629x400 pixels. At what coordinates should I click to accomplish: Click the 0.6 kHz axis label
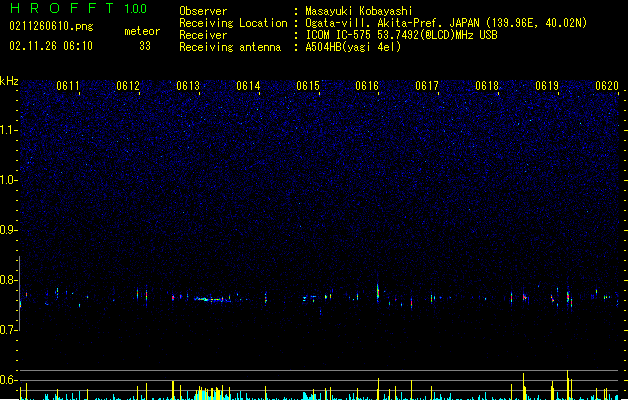[x=8, y=380]
